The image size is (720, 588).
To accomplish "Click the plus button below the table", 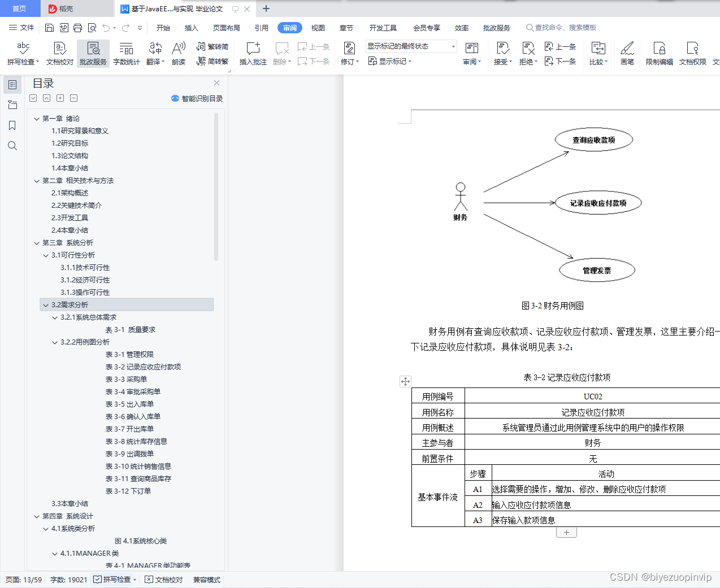I will [566, 532].
